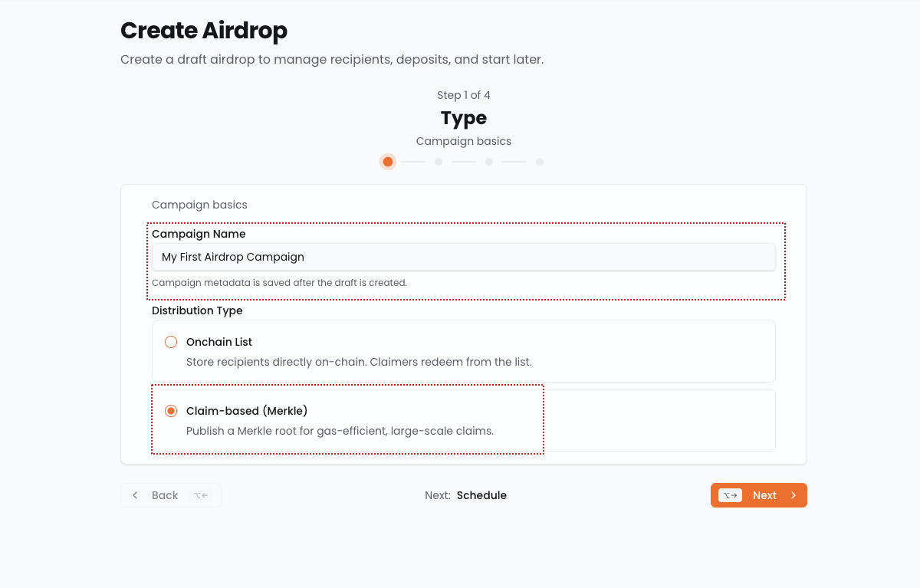Click the keyboard shortcut badge inside Next button
This screenshot has height=588, width=920.
(x=730, y=495)
